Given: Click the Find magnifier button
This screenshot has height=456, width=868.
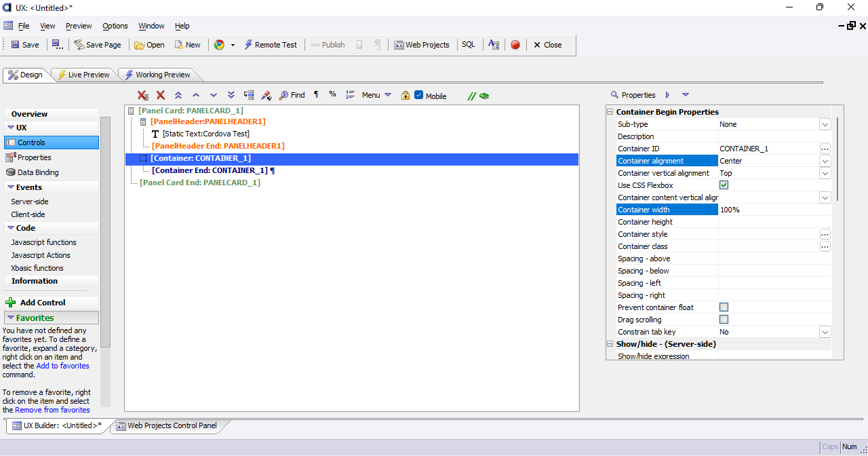Looking at the screenshot, I should pos(292,95).
